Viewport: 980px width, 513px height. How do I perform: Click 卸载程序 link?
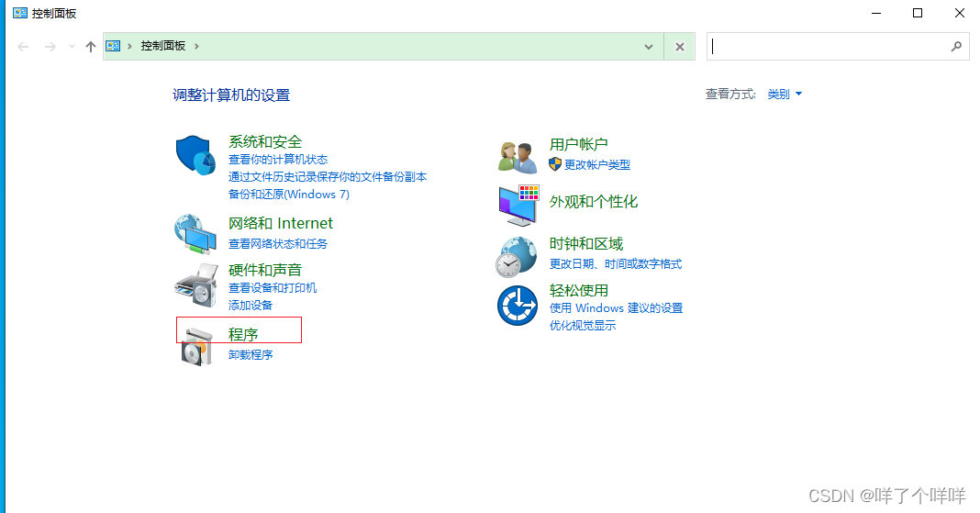coord(251,355)
